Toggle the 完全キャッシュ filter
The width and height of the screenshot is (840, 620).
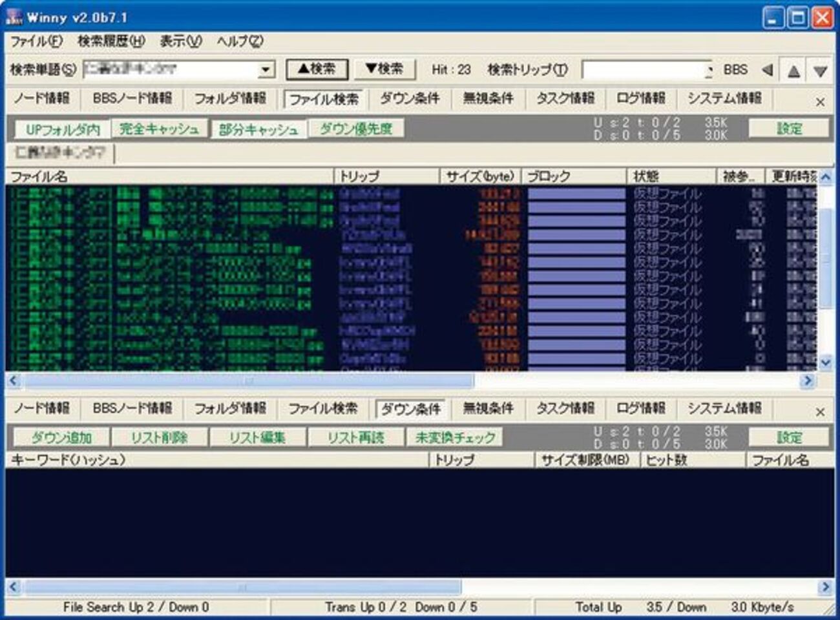click(158, 128)
